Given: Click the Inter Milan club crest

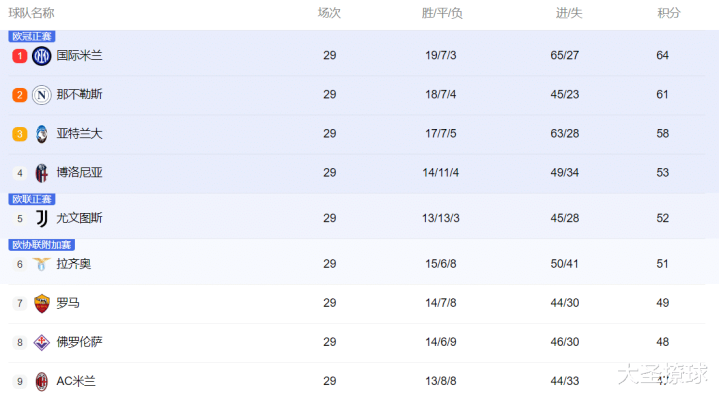Looking at the screenshot, I should click(41, 56).
